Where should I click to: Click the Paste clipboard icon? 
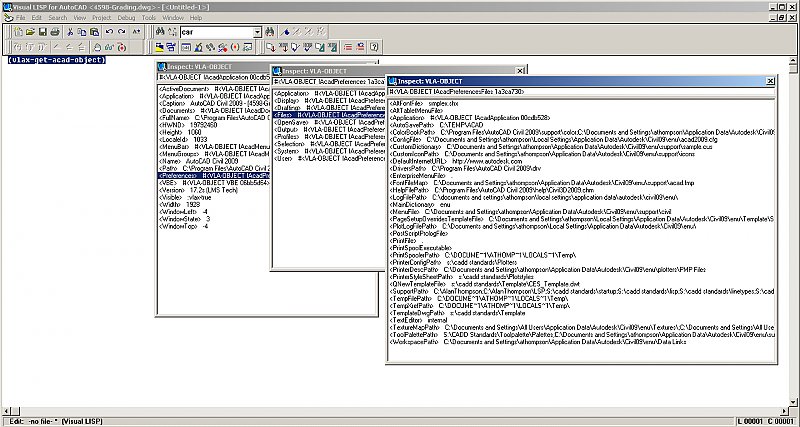point(94,32)
